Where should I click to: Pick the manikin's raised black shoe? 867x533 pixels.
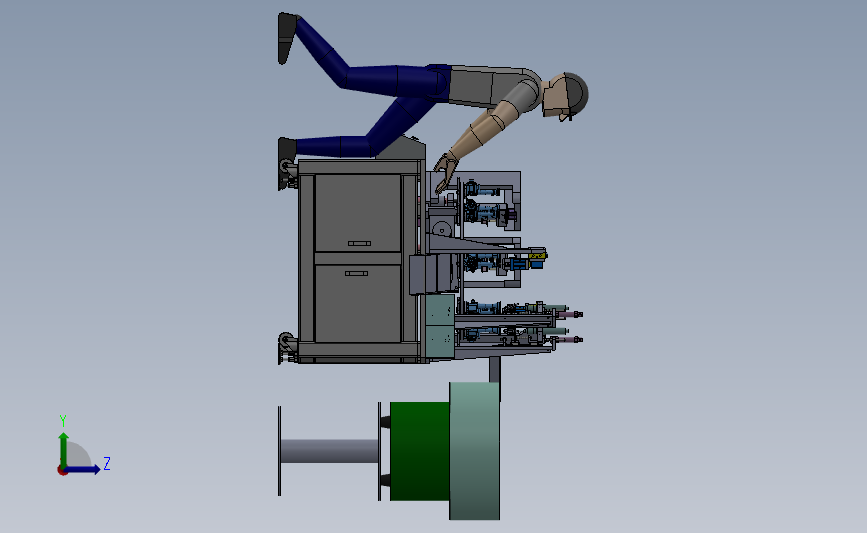(288, 38)
